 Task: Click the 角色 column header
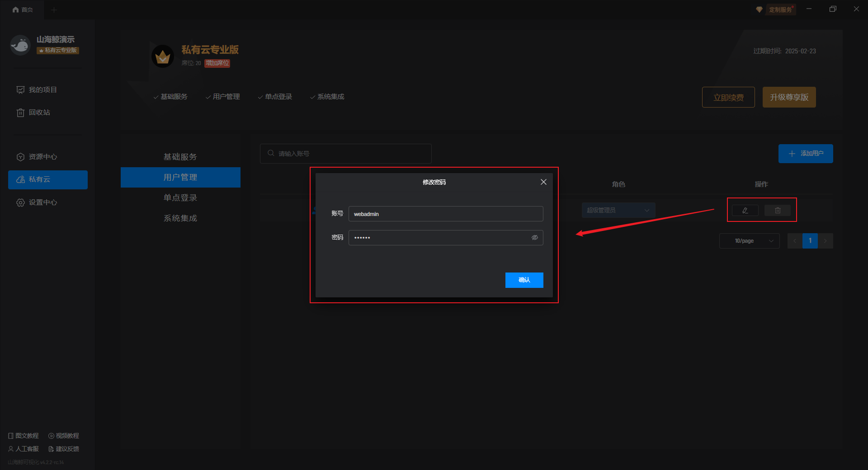(618, 184)
